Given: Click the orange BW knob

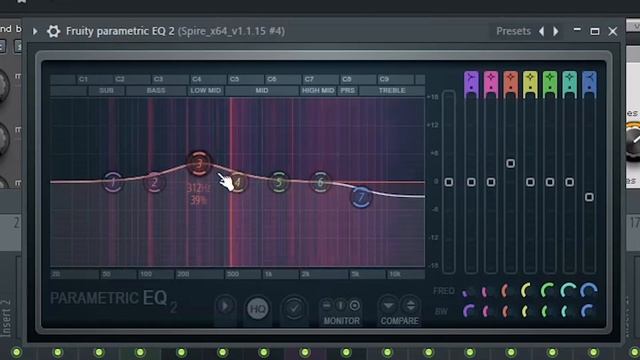Looking at the screenshot, I should coord(509,311).
